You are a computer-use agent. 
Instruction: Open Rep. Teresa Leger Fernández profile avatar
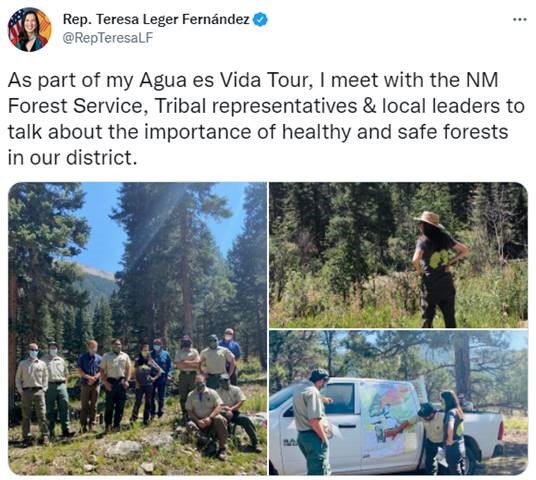[x=30, y=30]
